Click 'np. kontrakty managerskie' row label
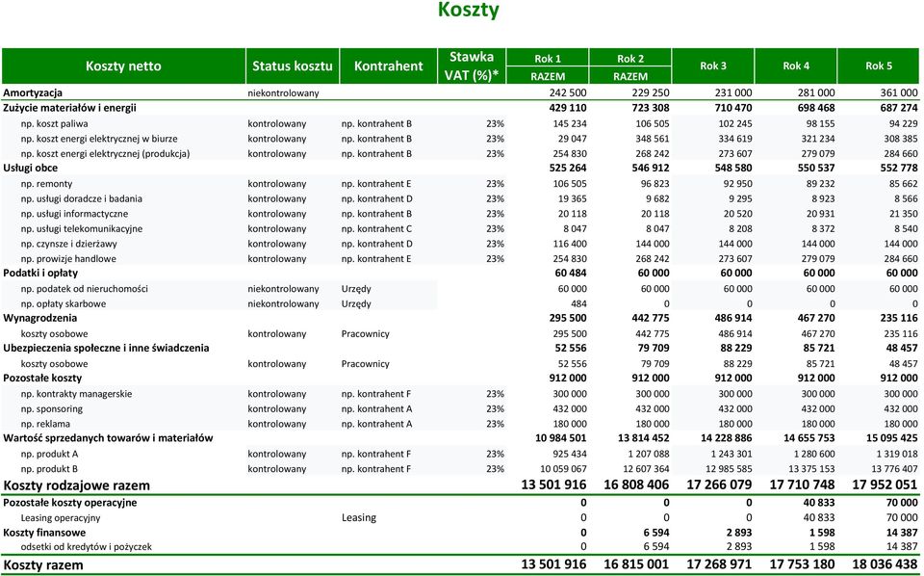 coord(77,394)
